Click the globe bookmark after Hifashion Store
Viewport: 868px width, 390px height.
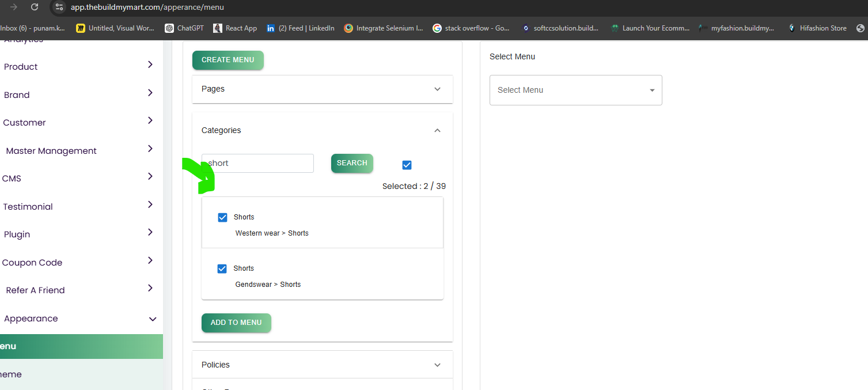tap(861, 28)
